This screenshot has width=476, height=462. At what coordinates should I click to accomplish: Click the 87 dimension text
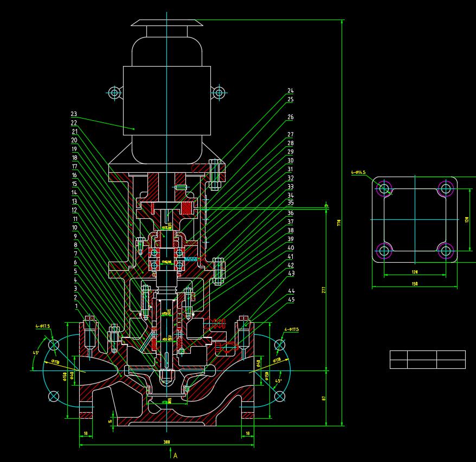point(324,398)
